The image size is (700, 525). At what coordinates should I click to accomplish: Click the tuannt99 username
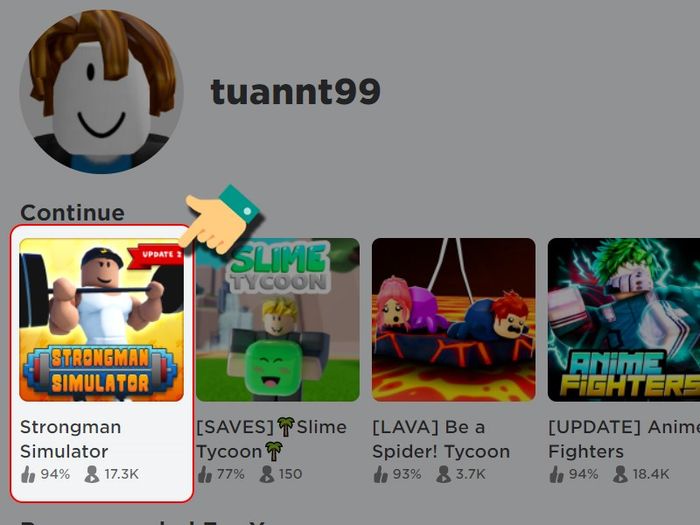tap(296, 91)
